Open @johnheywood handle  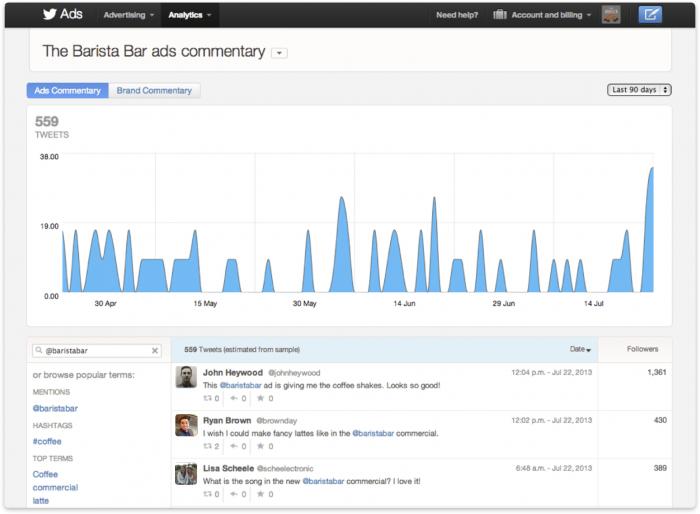click(x=294, y=372)
